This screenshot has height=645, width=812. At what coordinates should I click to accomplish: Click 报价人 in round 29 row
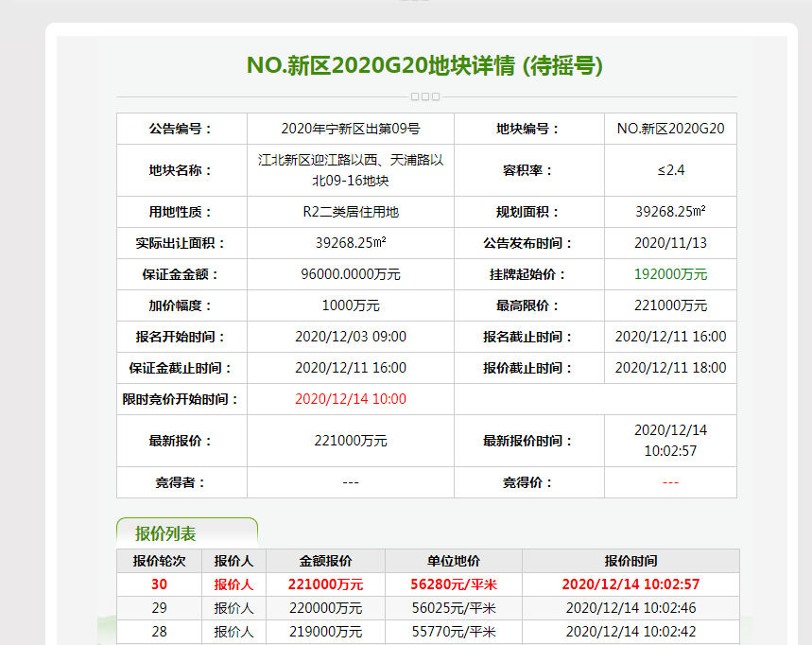click(x=233, y=608)
